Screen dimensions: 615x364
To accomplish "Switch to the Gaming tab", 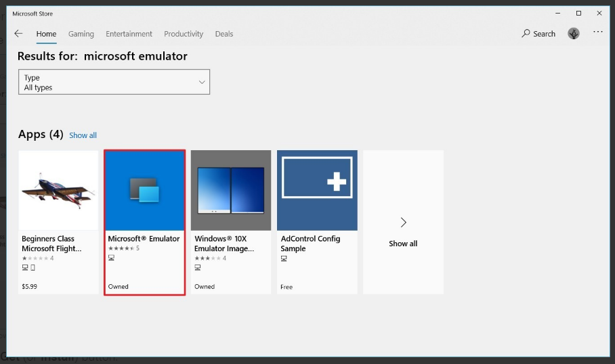I will coord(81,34).
